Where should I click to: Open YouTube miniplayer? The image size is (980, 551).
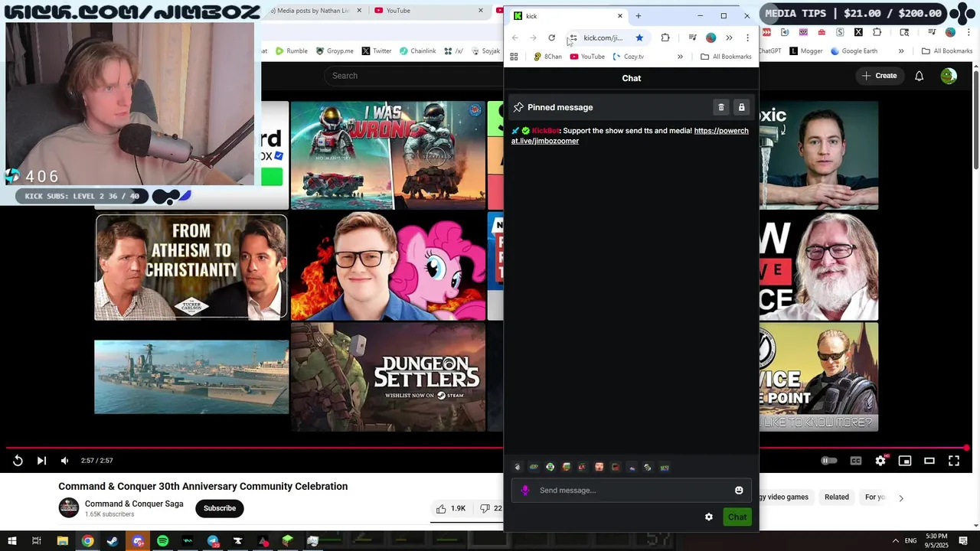pos(905,461)
